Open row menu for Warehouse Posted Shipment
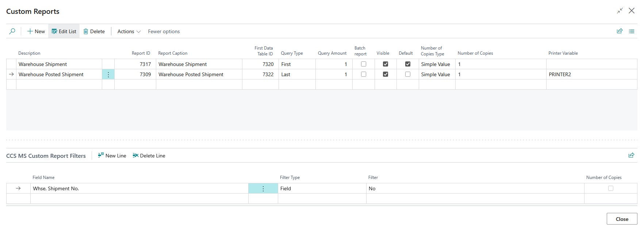This screenshot has width=644, height=230. [108, 74]
